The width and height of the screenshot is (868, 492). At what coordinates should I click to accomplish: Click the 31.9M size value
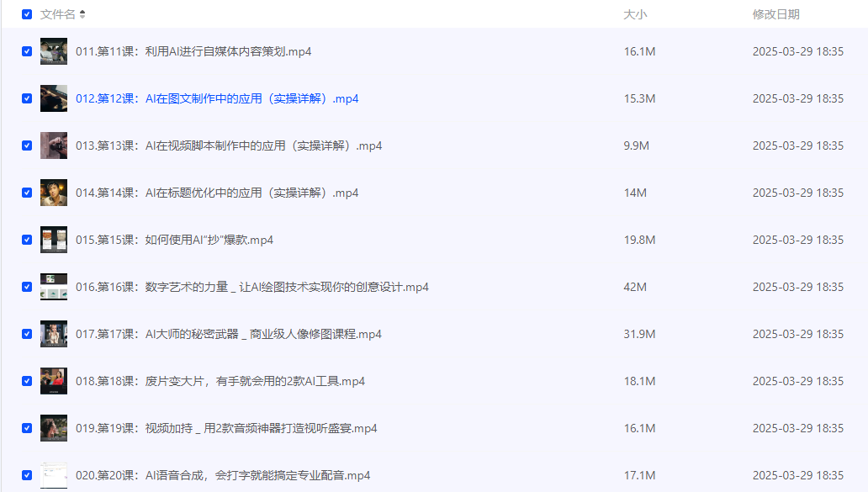tap(639, 334)
